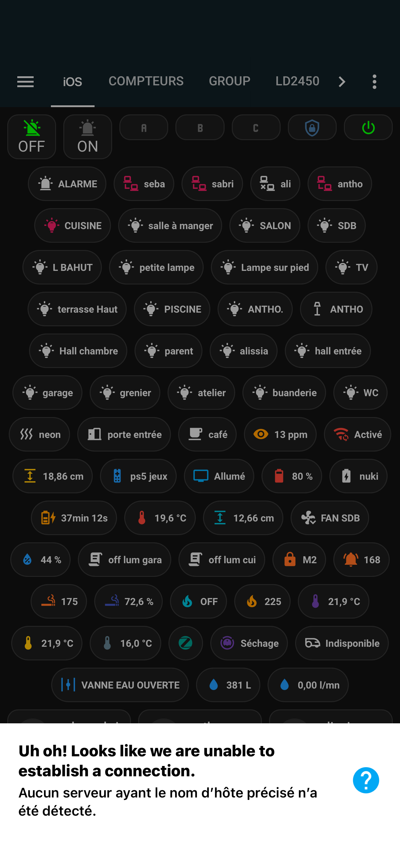
Task: Toggle the PISCINE light
Action: click(x=172, y=309)
